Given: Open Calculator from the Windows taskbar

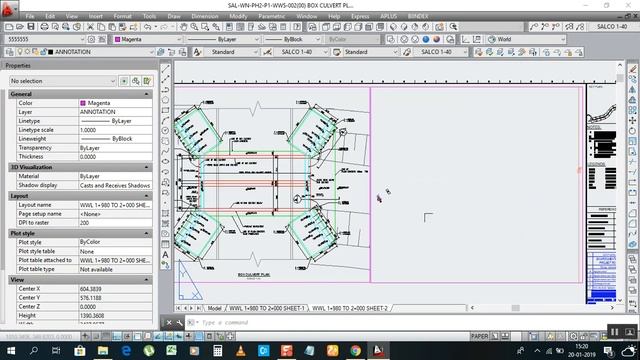Looking at the screenshot, I should coord(218,351).
